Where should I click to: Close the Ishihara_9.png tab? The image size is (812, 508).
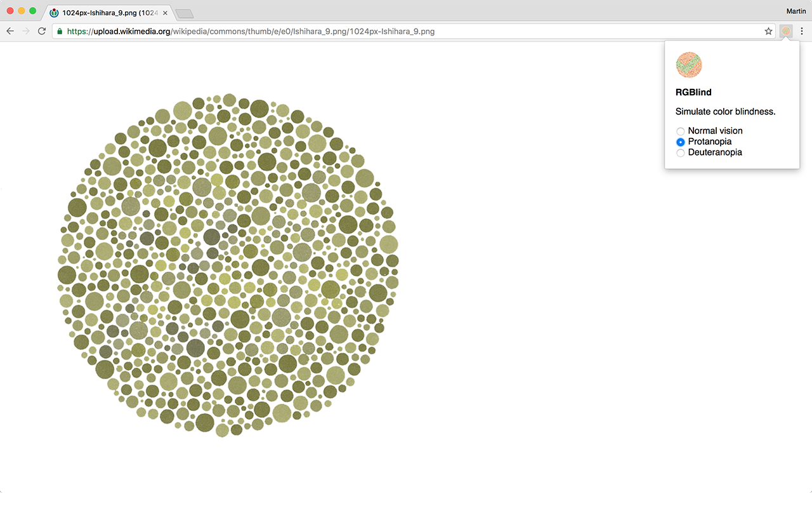[x=165, y=13]
